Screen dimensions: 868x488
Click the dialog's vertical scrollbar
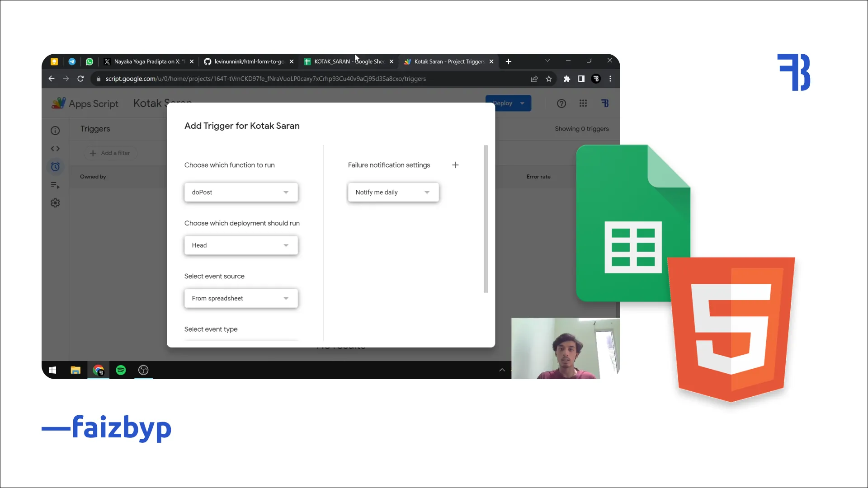(x=486, y=219)
